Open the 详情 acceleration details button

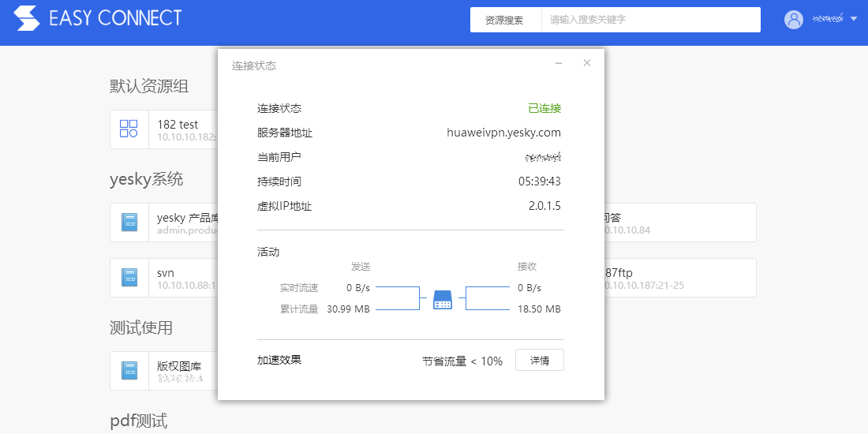click(x=540, y=361)
